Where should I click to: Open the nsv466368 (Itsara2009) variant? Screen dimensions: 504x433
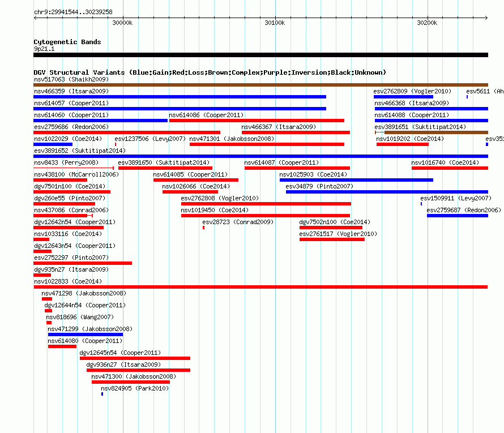[x=432, y=109]
